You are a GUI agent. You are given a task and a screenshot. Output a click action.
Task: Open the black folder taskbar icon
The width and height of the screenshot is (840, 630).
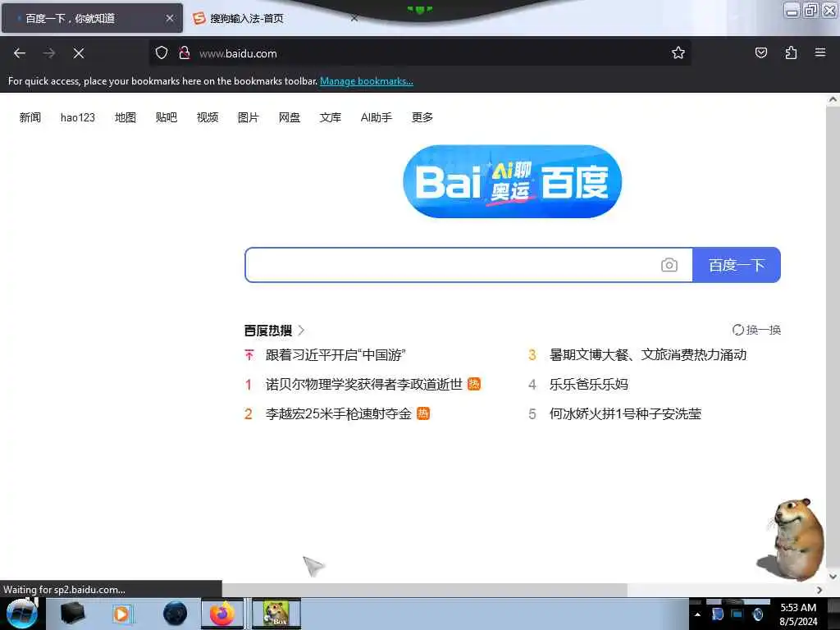tap(72, 614)
